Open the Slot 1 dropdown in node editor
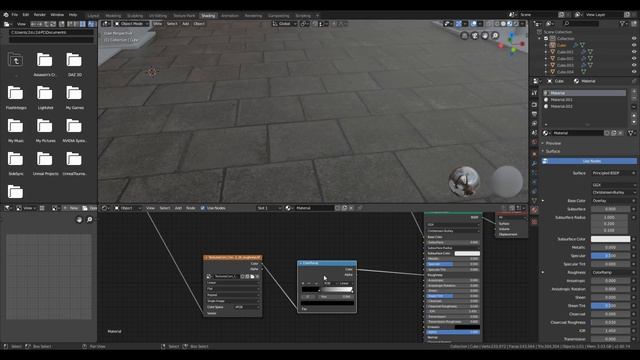 [x=269, y=208]
